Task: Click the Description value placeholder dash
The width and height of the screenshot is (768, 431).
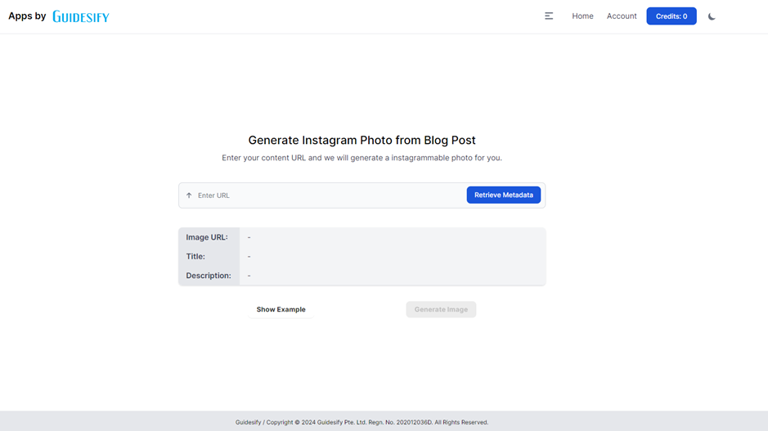Action: point(249,275)
